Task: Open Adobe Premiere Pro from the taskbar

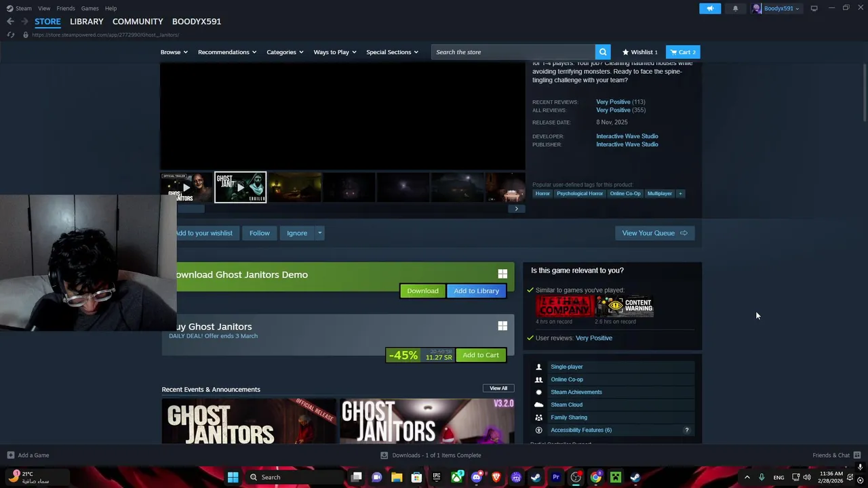Action: (x=556, y=477)
